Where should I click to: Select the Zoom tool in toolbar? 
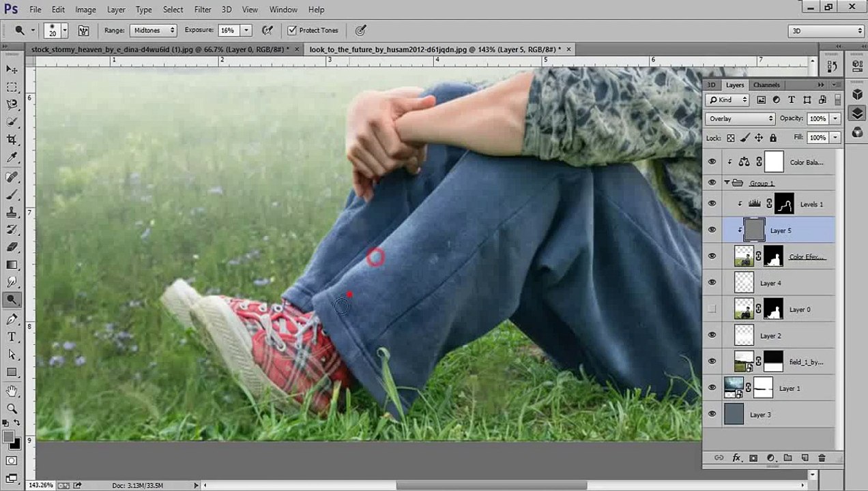tap(12, 408)
